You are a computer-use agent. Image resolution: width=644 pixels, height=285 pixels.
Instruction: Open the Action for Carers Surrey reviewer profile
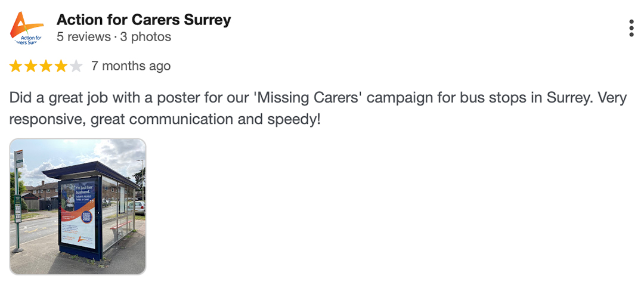143,20
